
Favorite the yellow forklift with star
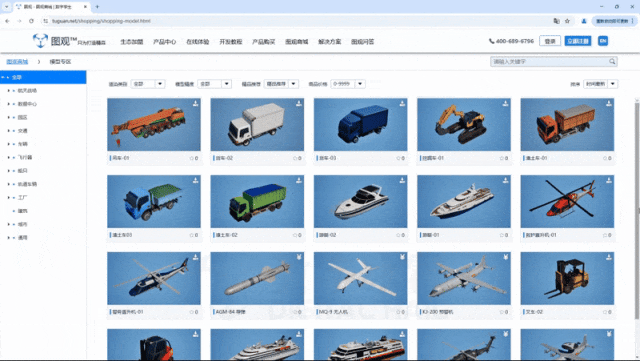(x=604, y=312)
